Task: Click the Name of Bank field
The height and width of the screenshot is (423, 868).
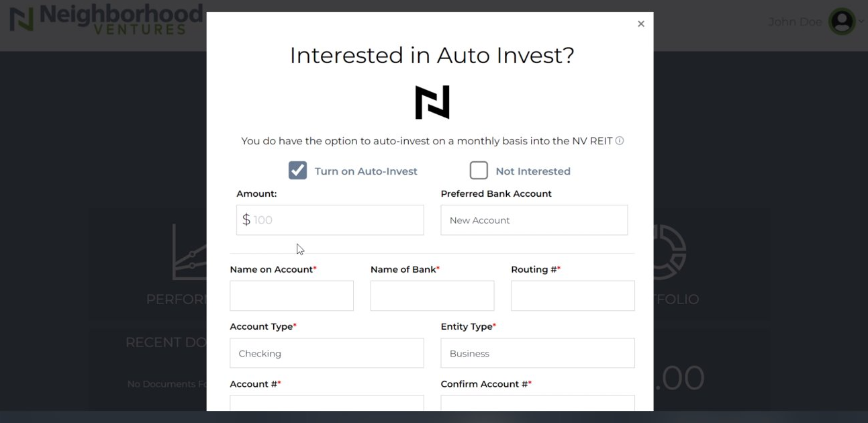Action: 432,296
